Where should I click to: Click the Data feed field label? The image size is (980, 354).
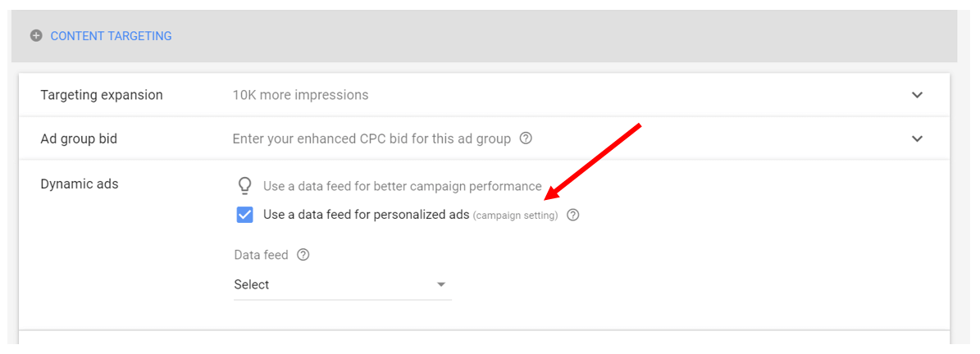(262, 255)
